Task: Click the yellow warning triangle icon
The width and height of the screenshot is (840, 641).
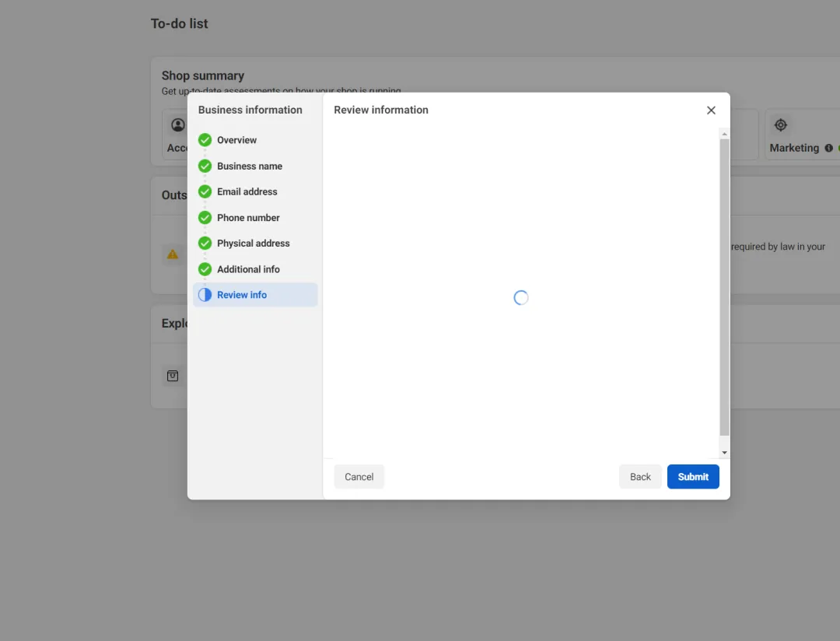Action: click(x=173, y=254)
